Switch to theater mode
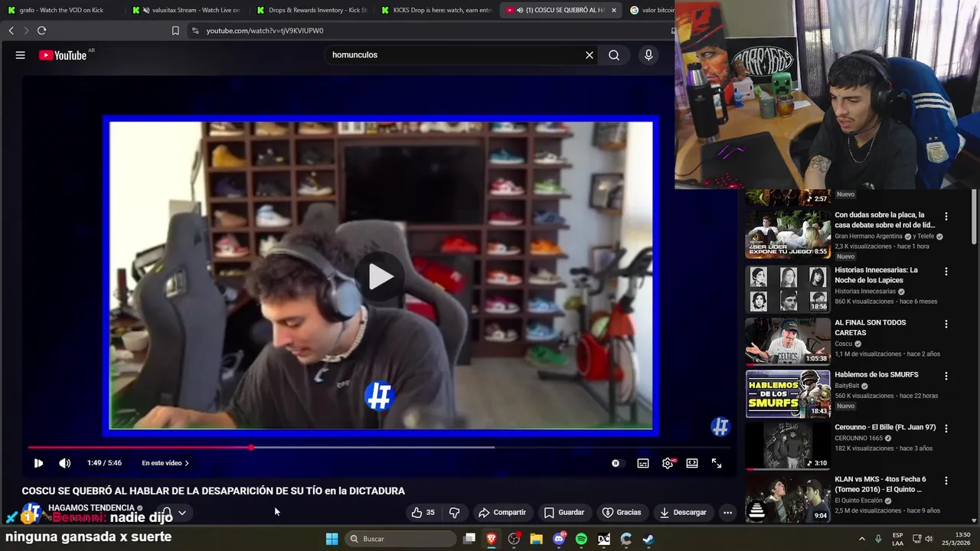The image size is (980, 551). click(692, 463)
